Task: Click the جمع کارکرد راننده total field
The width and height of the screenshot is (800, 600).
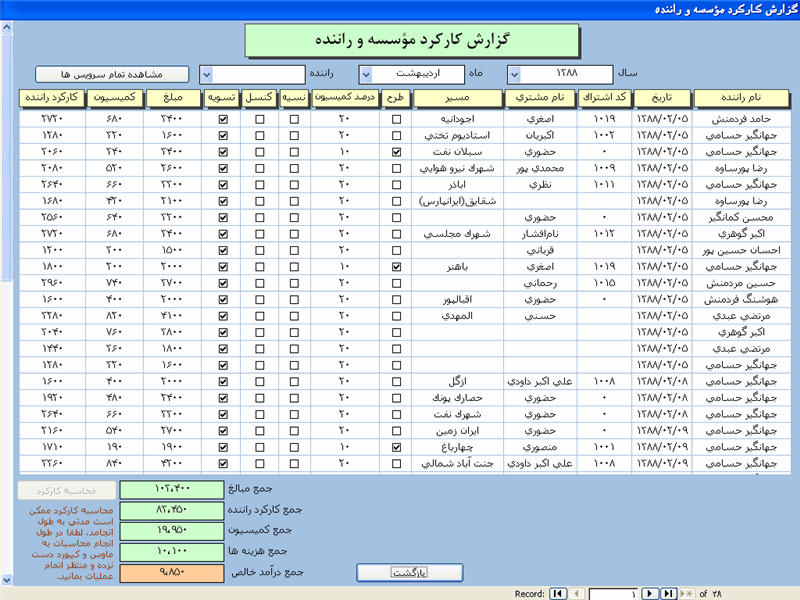Action: pyautogui.click(x=172, y=511)
